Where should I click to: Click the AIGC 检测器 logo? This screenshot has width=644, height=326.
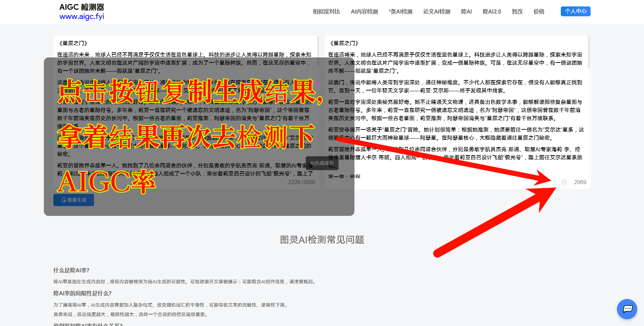[x=81, y=7]
